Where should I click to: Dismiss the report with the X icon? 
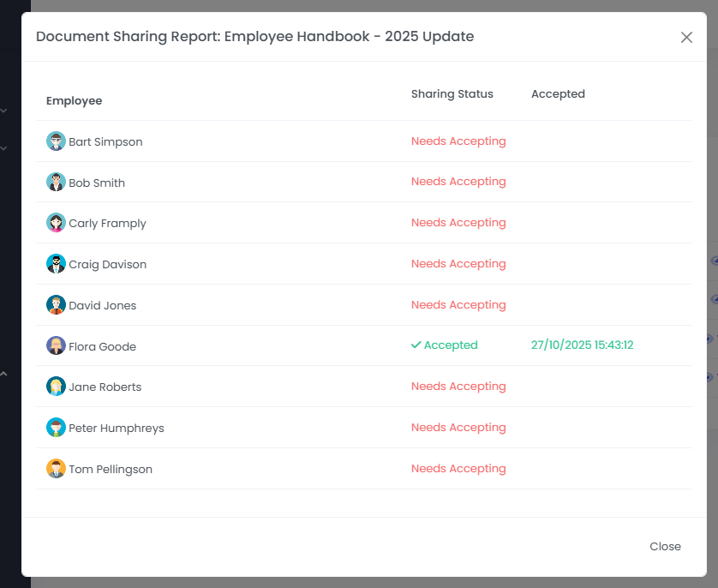pos(686,37)
